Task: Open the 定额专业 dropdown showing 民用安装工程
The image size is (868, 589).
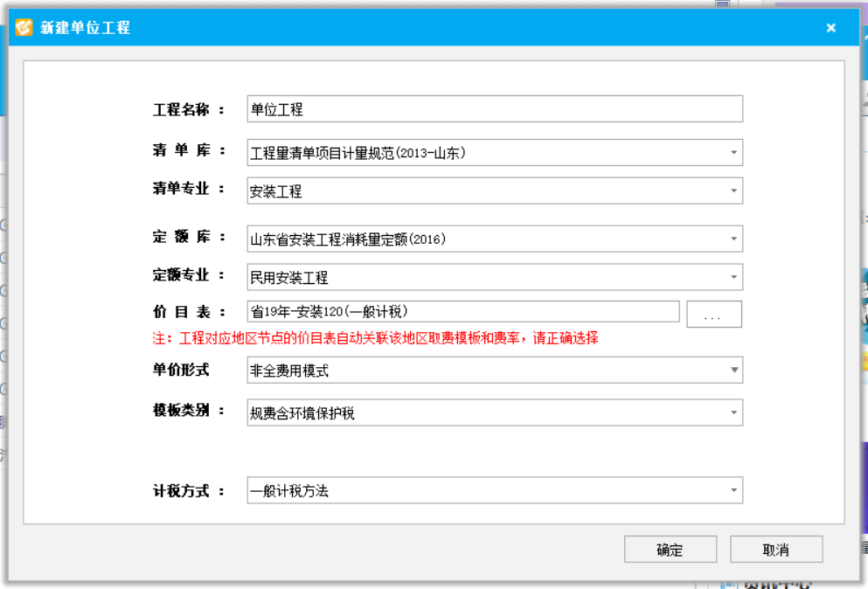Action: pos(734,277)
